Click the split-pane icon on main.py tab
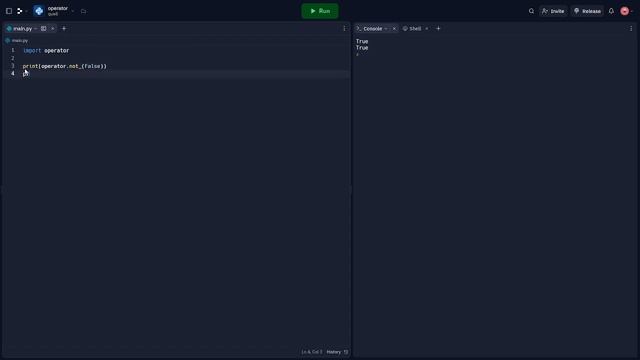The width and height of the screenshot is (640, 360). point(43,29)
